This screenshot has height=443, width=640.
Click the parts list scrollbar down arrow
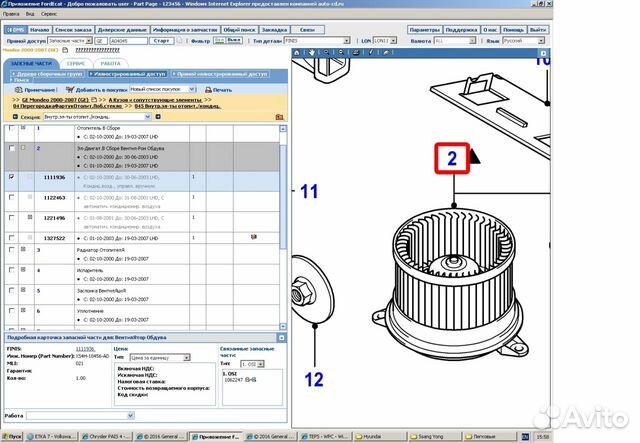pyautogui.click(x=283, y=326)
